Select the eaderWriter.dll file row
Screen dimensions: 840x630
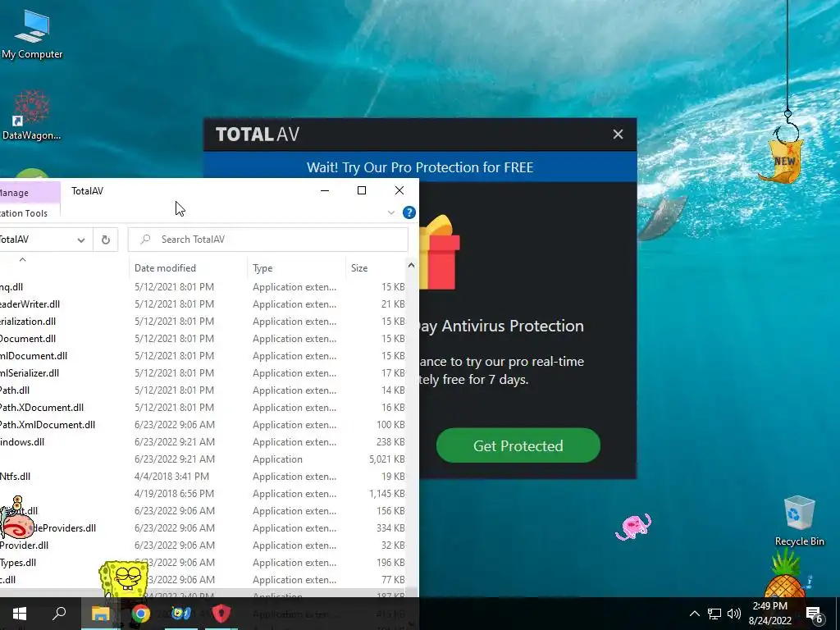coord(203,304)
